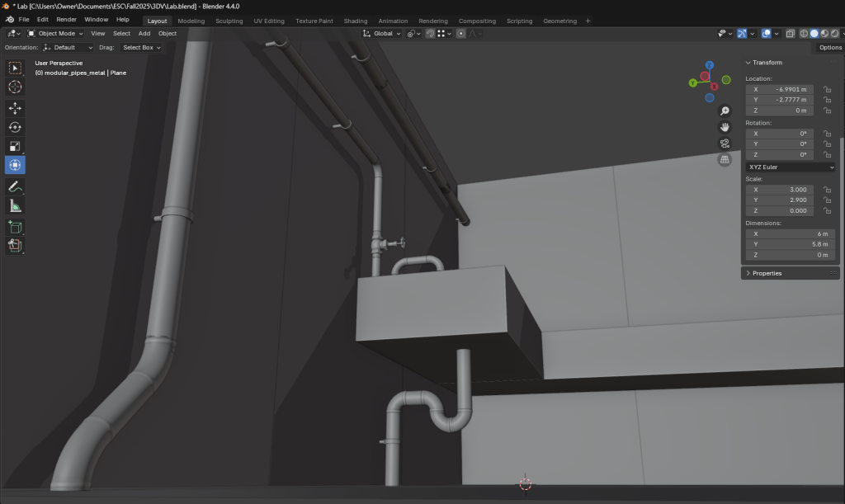Viewport: 845px width, 504px height.
Task: Open the Add menu in viewport header
Action: pos(144,34)
